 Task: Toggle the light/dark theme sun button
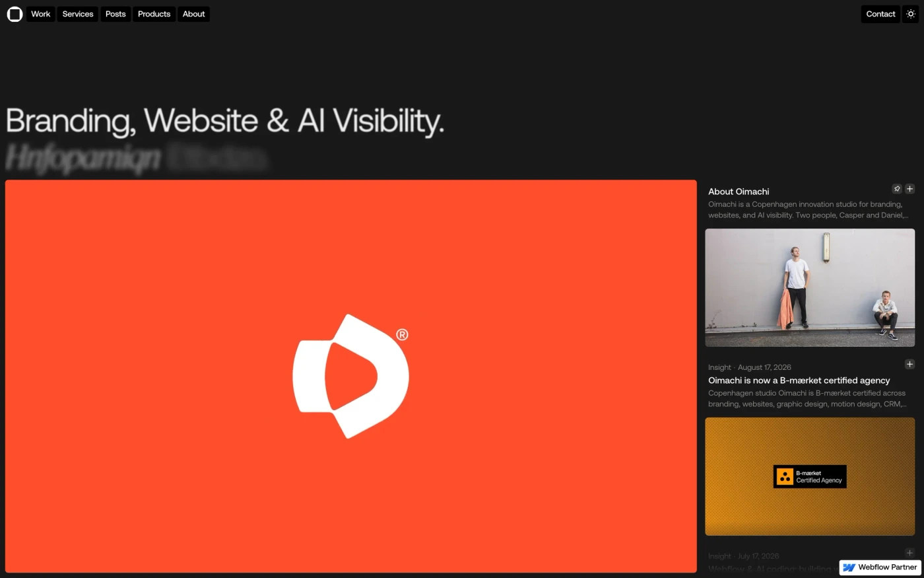[911, 14]
